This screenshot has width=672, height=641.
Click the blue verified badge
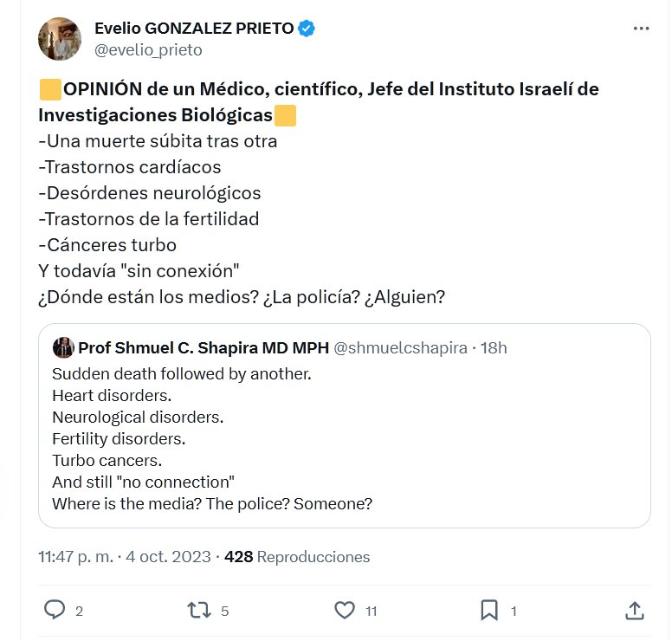point(307,29)
